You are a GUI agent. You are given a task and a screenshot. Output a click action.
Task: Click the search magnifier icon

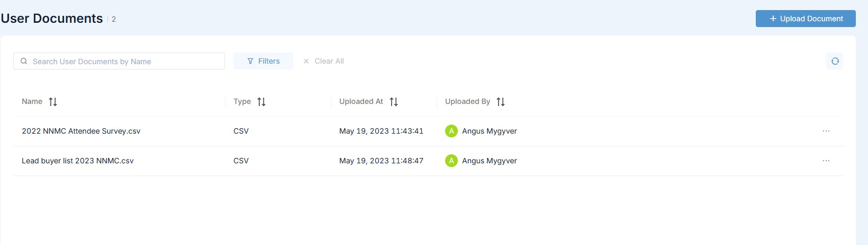(24, 61)
